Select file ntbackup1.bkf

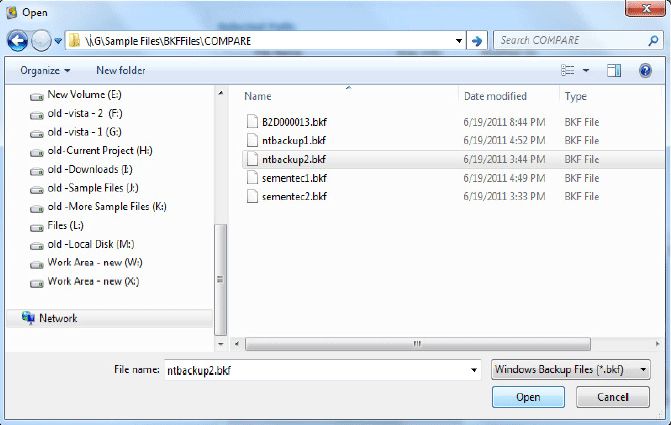294,141
